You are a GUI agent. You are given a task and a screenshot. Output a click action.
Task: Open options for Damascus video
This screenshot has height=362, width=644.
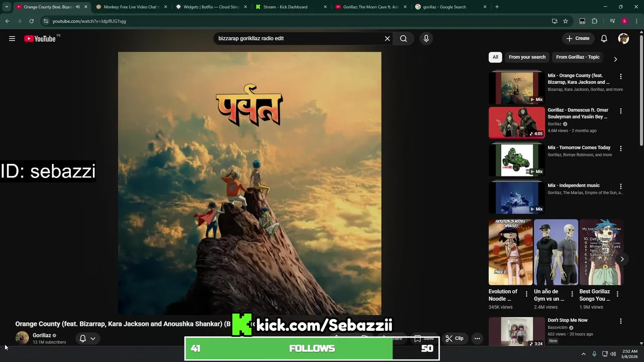click(621, 111)
